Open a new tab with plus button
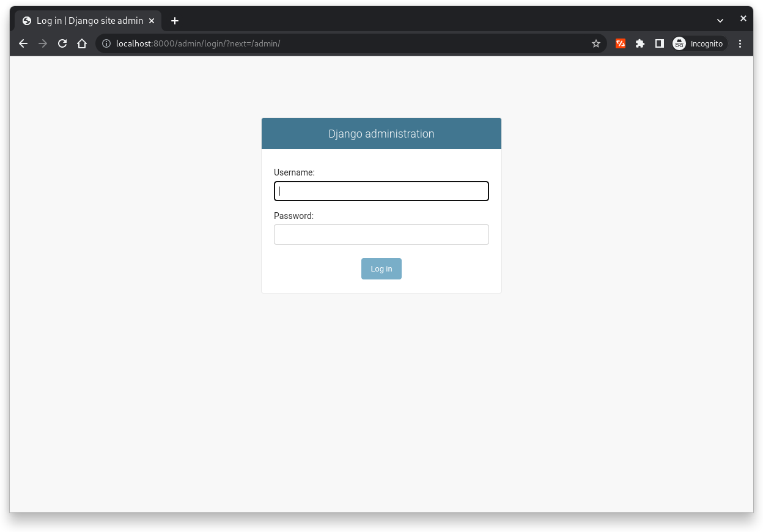Image resolution: width=763 pixels, height=532 pixels. click(x=175, y=21)
